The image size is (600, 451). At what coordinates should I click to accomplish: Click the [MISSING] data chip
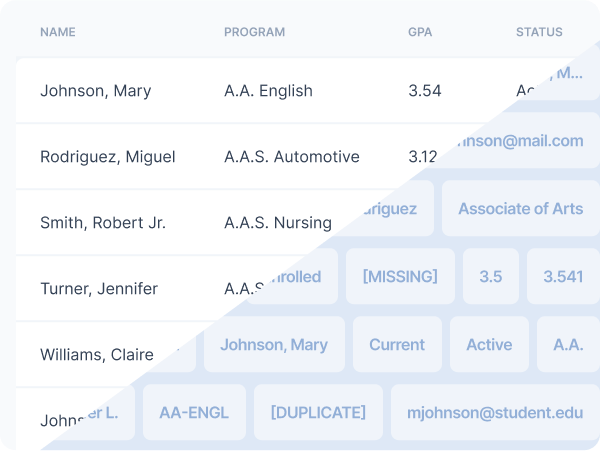[400, 277]
